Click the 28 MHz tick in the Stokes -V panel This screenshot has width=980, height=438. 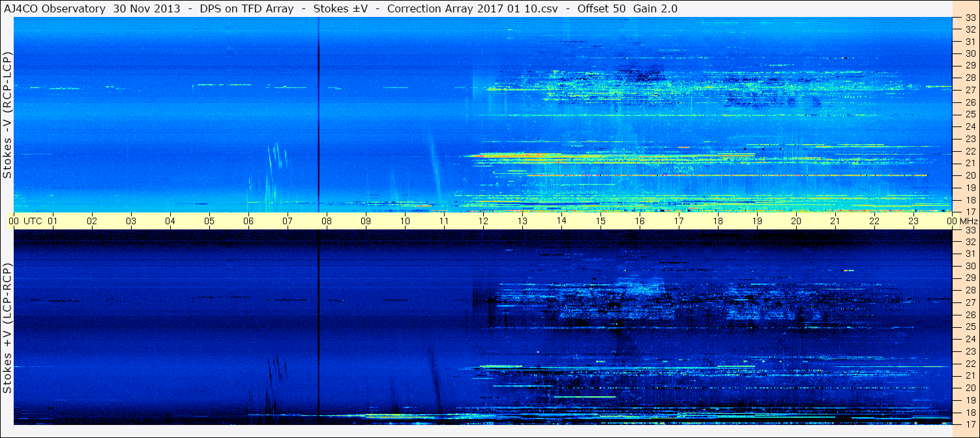coord(970,78)
